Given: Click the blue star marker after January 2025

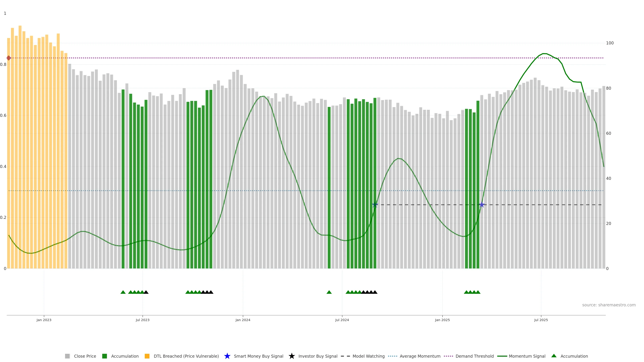Looking at the screenshot, I should click(x=482, y=205).
